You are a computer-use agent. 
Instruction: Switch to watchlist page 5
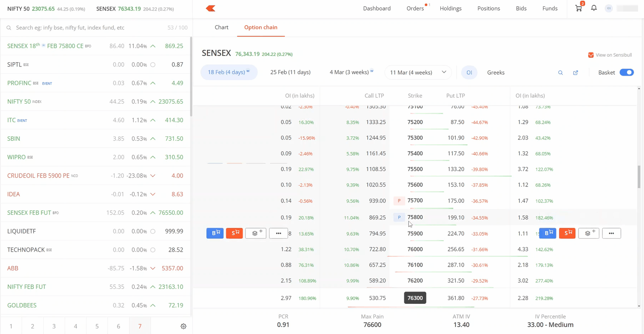click(x=97, y=326)
